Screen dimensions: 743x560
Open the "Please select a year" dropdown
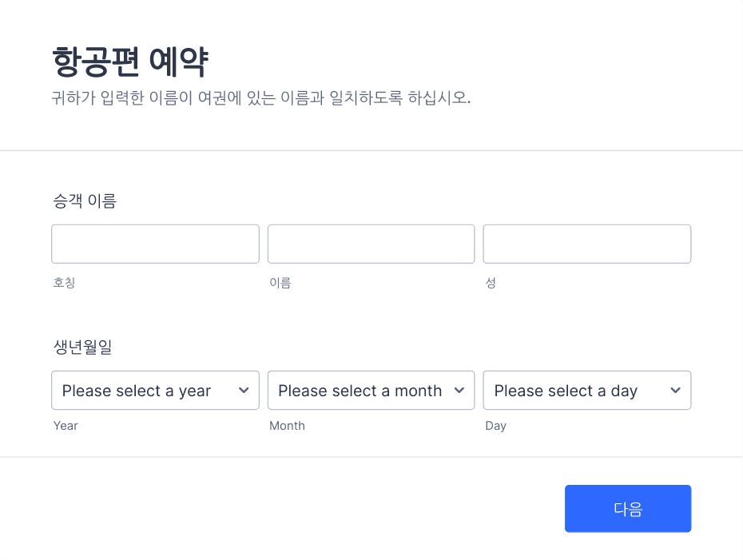pos(156,391)
